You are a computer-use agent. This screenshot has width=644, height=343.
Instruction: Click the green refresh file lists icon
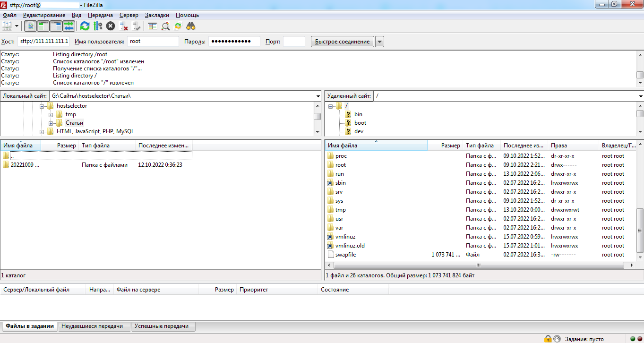(x=85, y=26)
